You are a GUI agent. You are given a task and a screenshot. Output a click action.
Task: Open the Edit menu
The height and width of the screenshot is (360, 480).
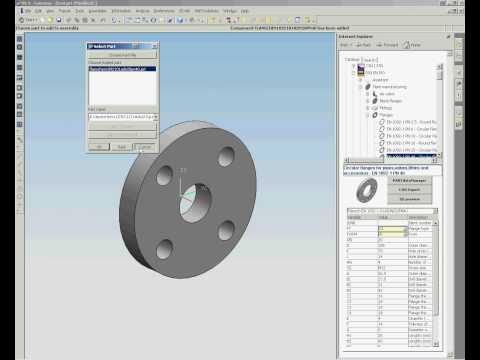(x=39, y=11)
